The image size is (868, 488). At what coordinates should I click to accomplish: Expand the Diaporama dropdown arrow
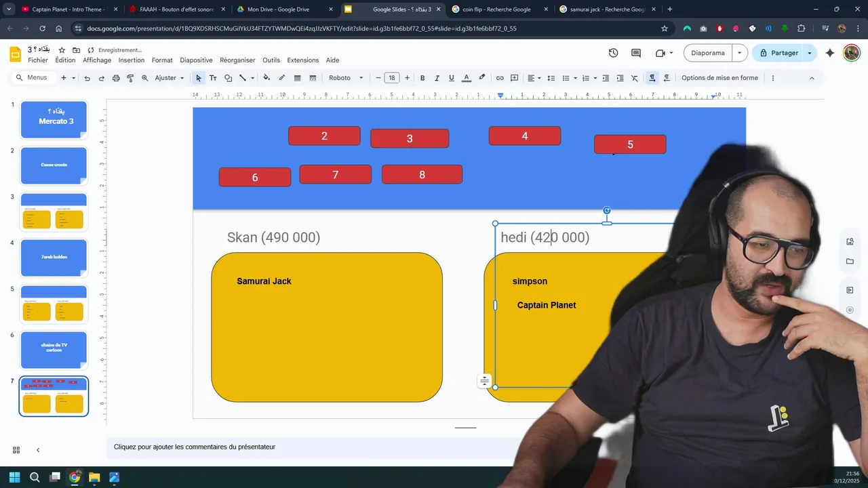pos(740,53)
